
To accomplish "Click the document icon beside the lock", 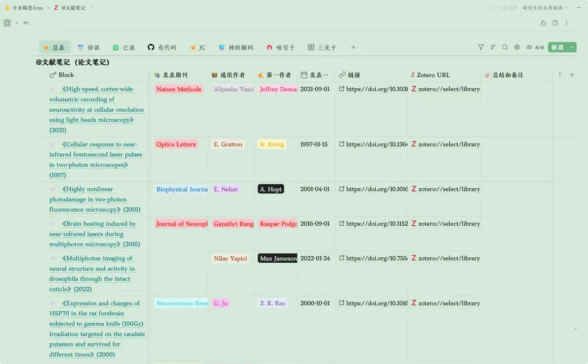I will [x=555, y=23].
